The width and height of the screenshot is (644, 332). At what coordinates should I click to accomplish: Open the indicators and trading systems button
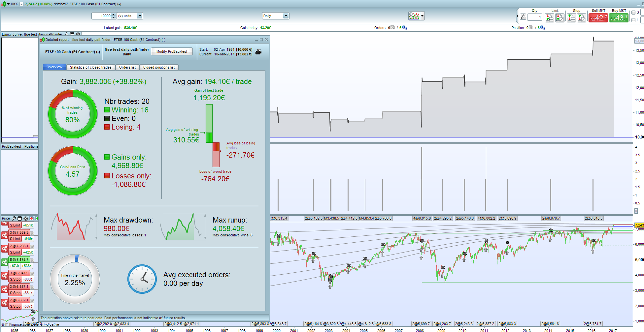[414, 16]
